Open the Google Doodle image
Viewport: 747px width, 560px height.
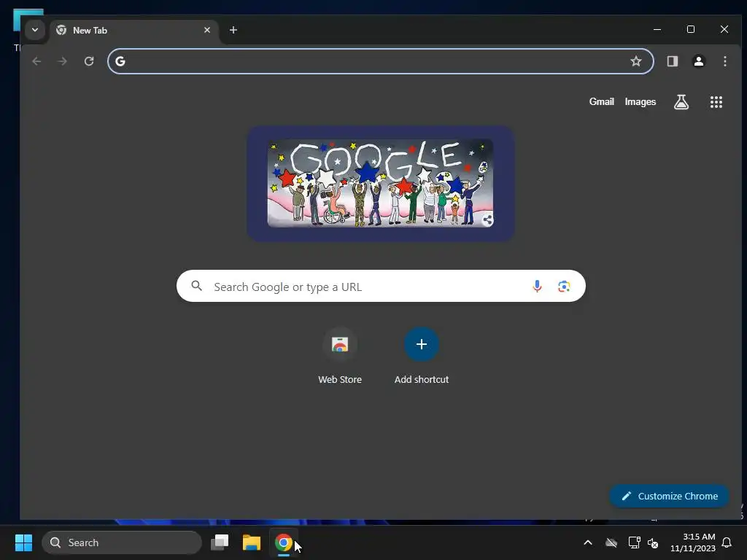pyautogui.click(x=380, y=183)
